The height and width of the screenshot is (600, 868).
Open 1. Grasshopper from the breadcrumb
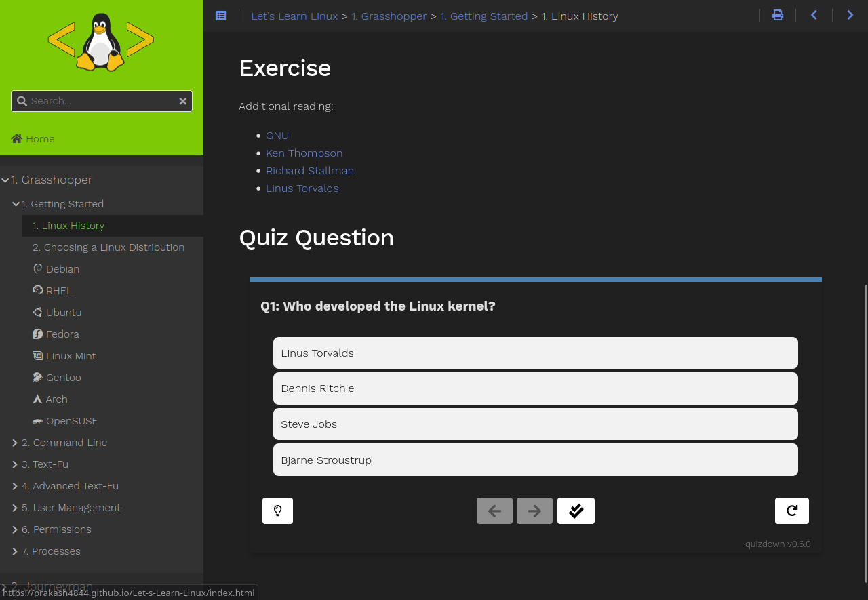[389, 16]
